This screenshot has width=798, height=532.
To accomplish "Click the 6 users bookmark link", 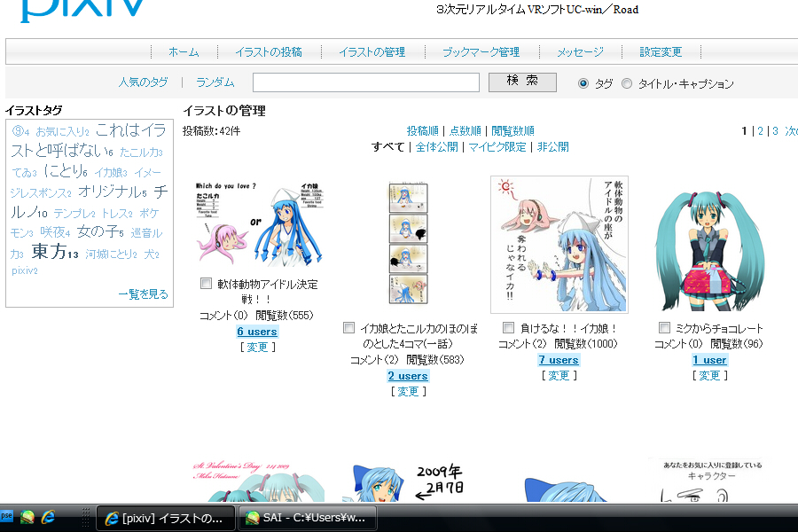I will (x=257, y=332).
